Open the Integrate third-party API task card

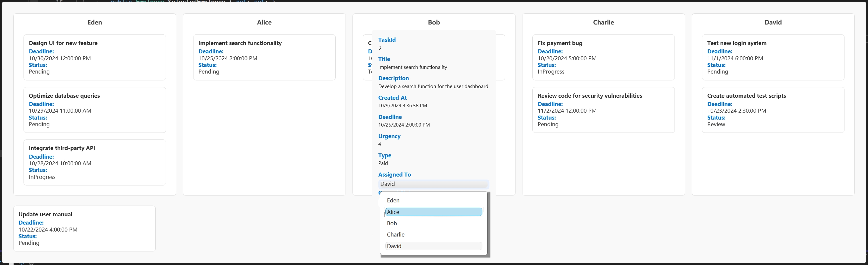(x=94, y=162)
